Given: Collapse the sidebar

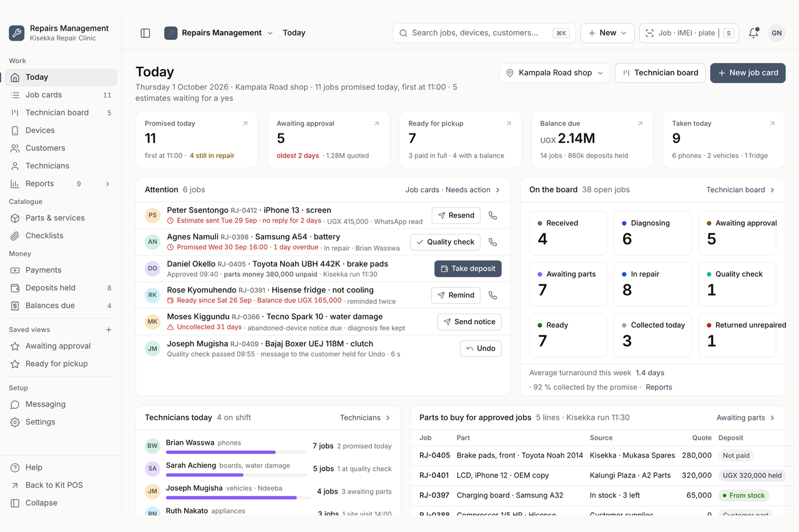Looking at the screenshot, I should click(61, 503).
